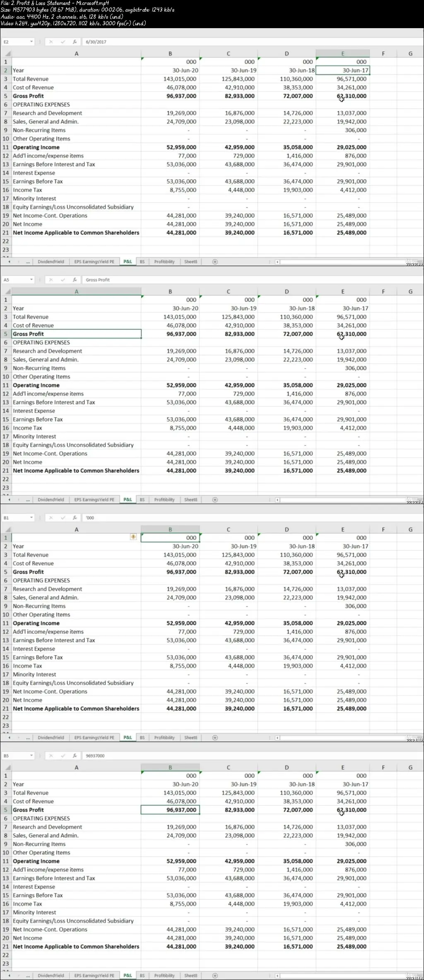Click formula Enter checkmark in B1 frame
The width and height of the screenshot is (424, 980).
[x=63, y=518]
